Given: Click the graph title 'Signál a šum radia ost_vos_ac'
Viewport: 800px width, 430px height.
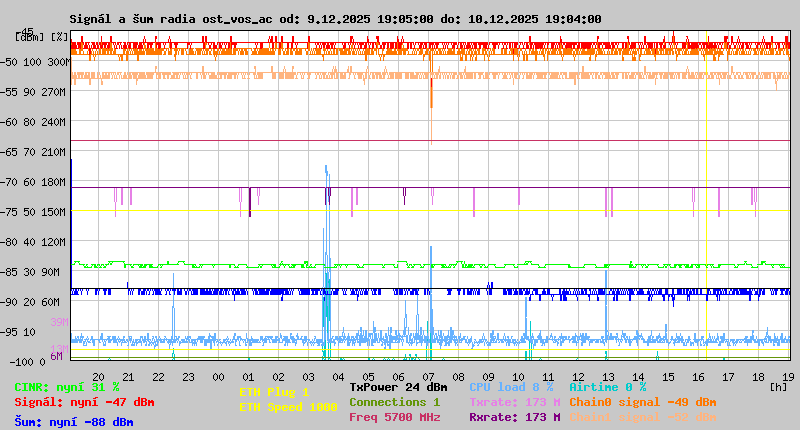Looking at the screenshot, I should pos(171,19).
